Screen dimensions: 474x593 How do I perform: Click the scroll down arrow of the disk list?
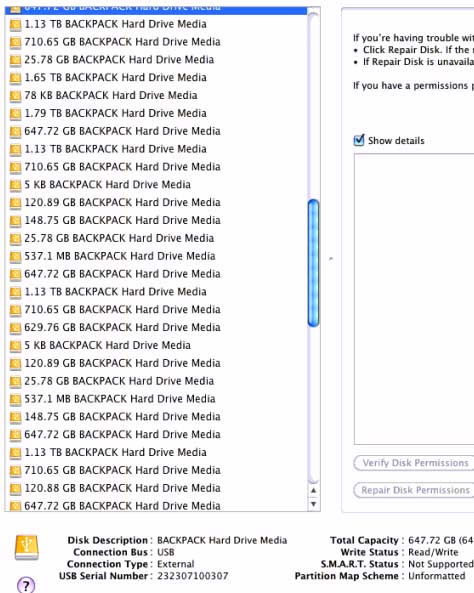(x=314, y=504)
